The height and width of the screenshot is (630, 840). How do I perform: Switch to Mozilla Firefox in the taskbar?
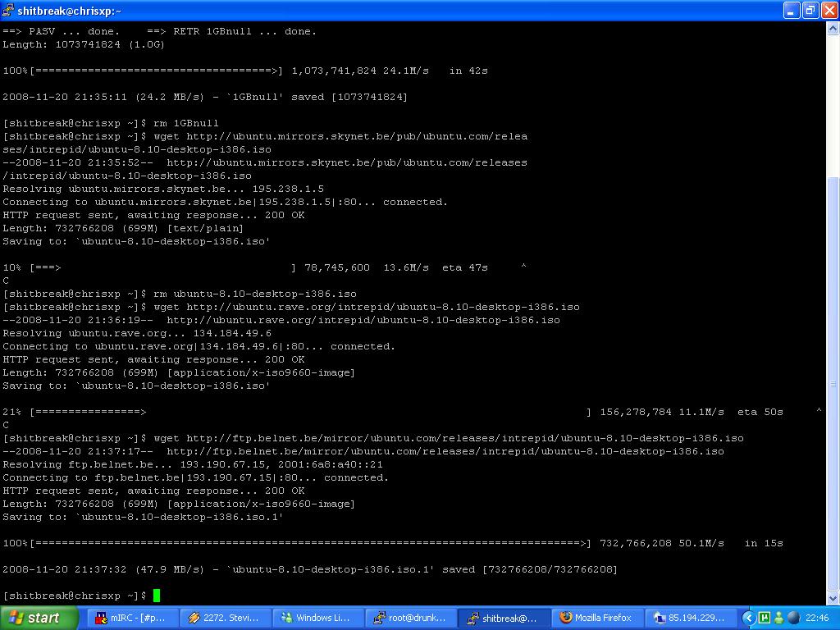[596, 618]
